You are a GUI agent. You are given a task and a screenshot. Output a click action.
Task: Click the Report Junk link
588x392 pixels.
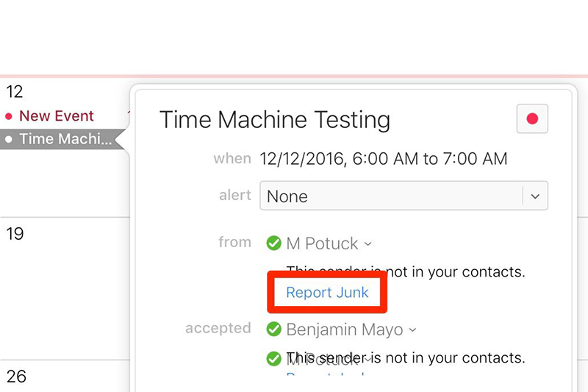[327, 292]
